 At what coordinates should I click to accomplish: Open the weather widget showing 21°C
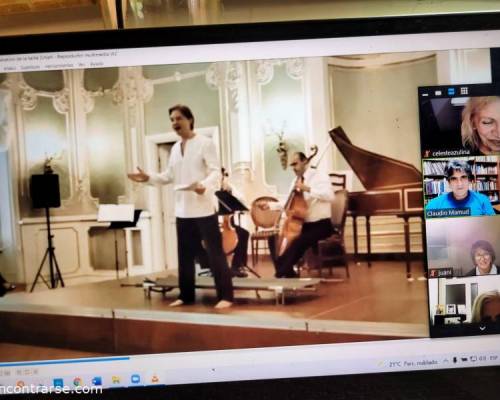[x=413, y=363]
